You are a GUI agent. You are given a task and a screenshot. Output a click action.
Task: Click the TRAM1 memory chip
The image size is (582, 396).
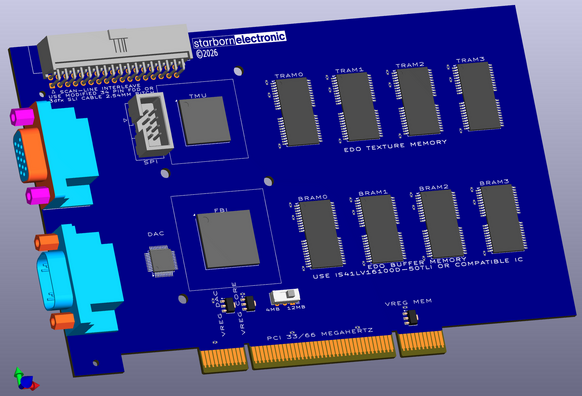356,107
